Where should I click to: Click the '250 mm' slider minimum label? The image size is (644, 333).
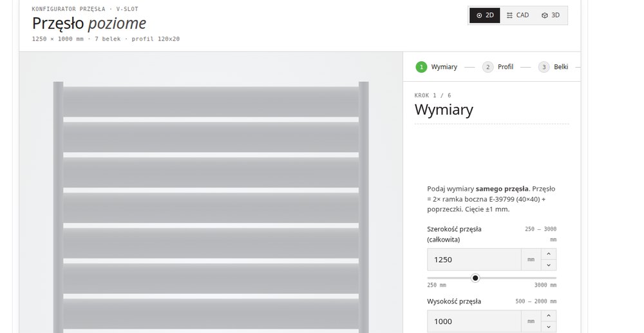437,285
